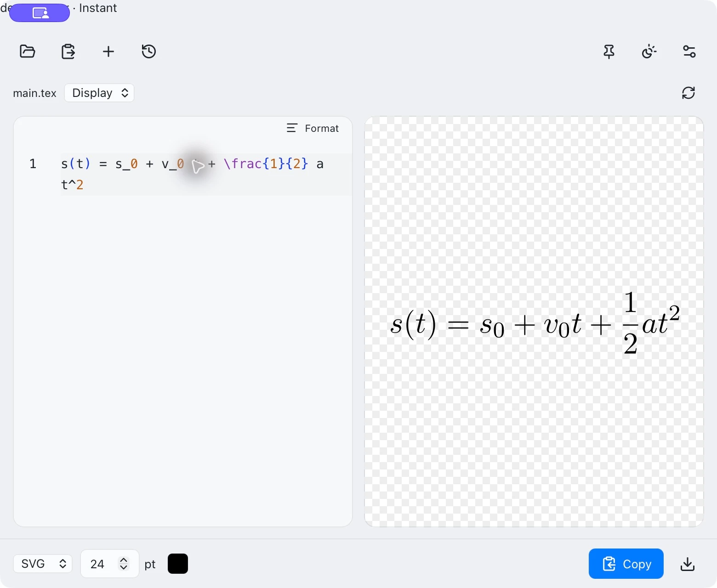
Task: Pin the window with the pin icon
Action: point(609,51)
